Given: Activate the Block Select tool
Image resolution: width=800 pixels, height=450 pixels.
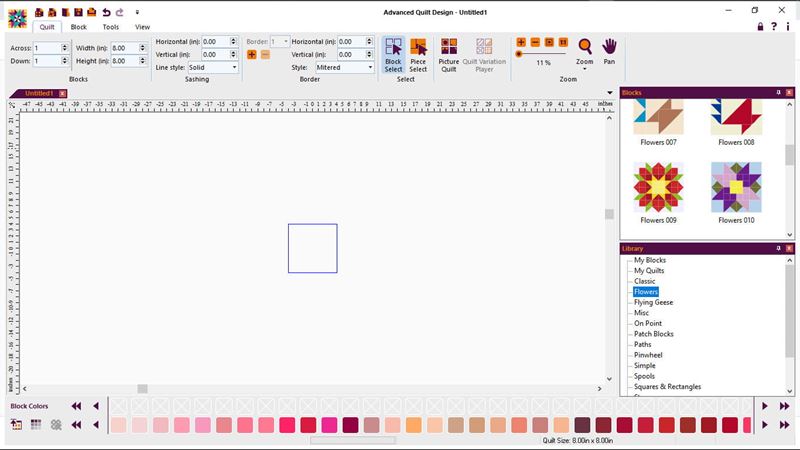Looking at the screenshot, I should click(x=393, y=55).
